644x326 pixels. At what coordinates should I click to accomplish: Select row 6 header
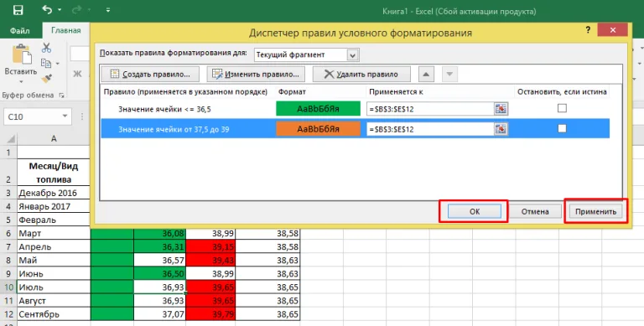[8, 233]
